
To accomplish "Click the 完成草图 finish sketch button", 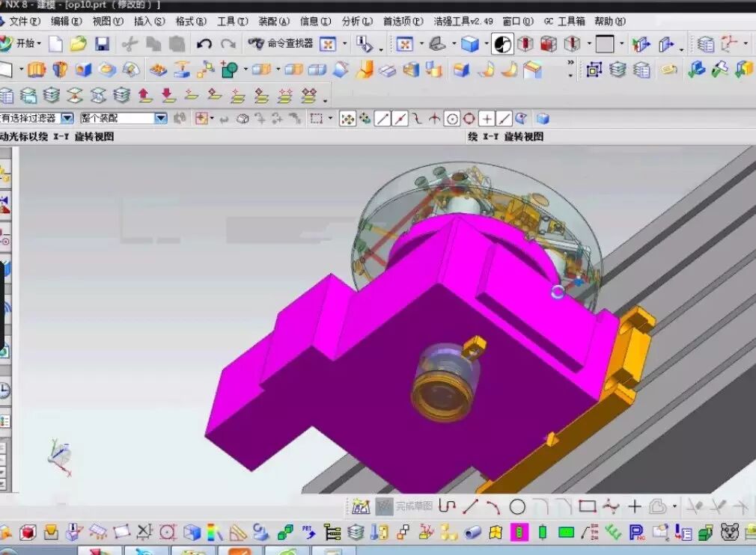I will tap(405, 506).
